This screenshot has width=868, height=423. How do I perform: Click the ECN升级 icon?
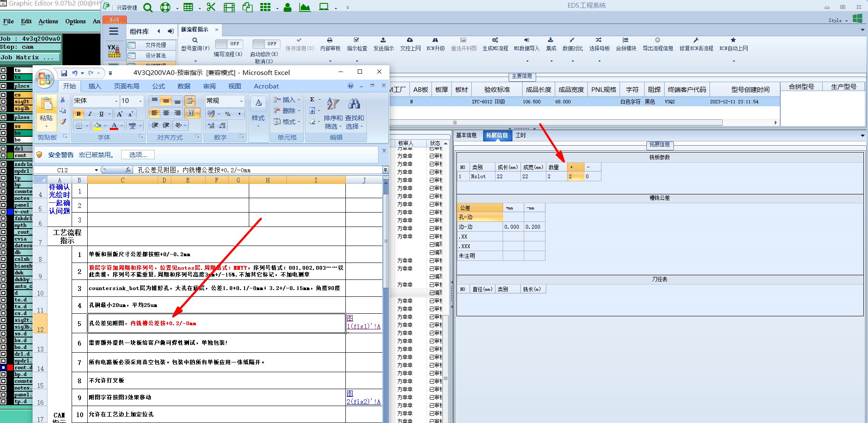tap(435, 40)
